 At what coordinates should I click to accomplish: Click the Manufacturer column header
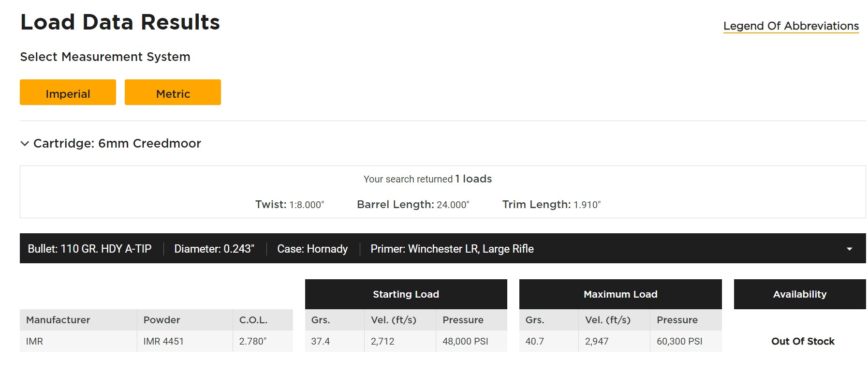[58, 320]
